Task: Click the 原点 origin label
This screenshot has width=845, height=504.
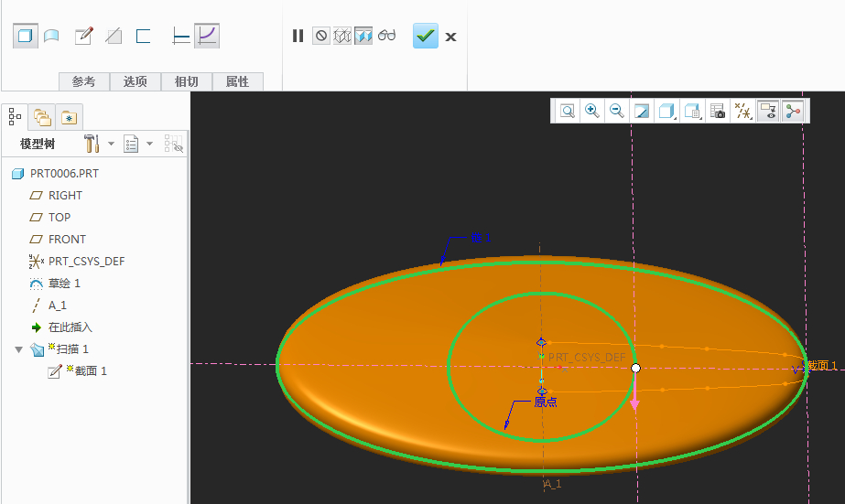Action: (546, 402)
